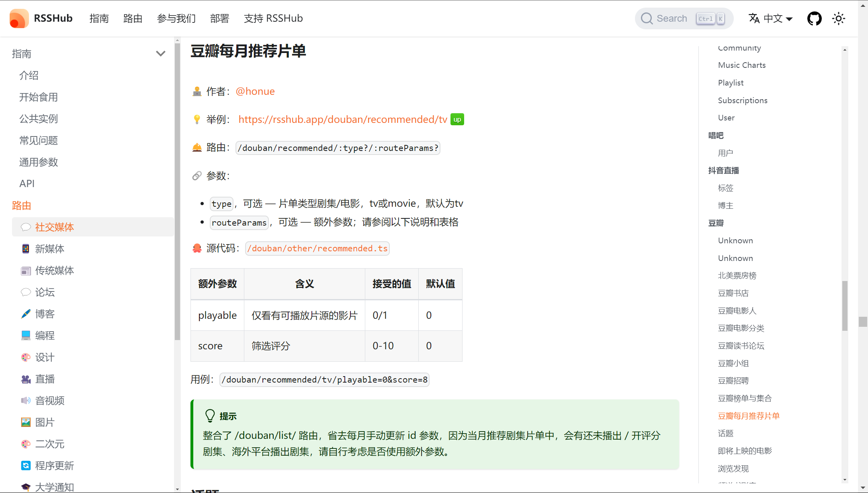Image resolution: width=868 pixels, height=493 pixels.
Task: Jump to 抖音直播 heading in contents
Action: tap(723, 170)
